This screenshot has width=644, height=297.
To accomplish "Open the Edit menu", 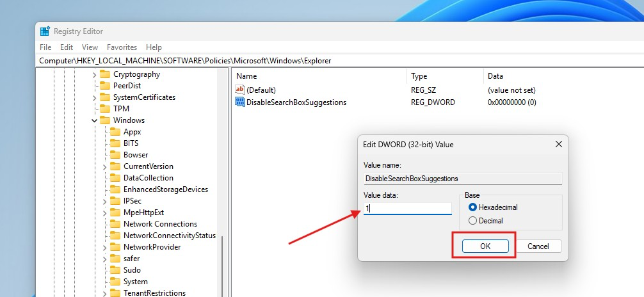I will [67, 47].
